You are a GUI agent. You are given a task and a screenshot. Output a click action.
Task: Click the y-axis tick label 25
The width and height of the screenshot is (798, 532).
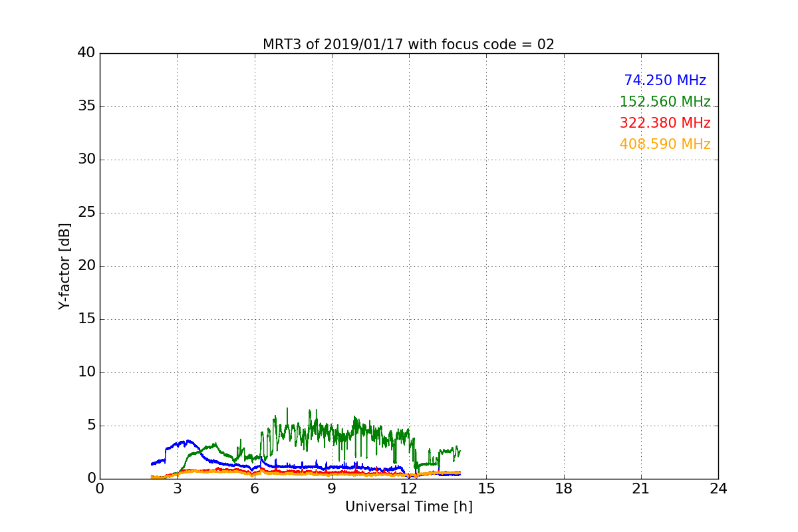coord(86,213)
